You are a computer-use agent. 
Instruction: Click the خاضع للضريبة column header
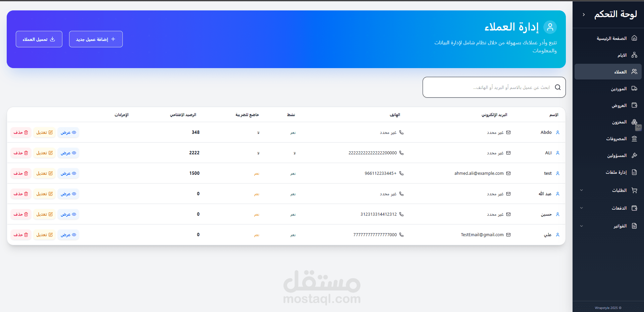coord(247,115)
